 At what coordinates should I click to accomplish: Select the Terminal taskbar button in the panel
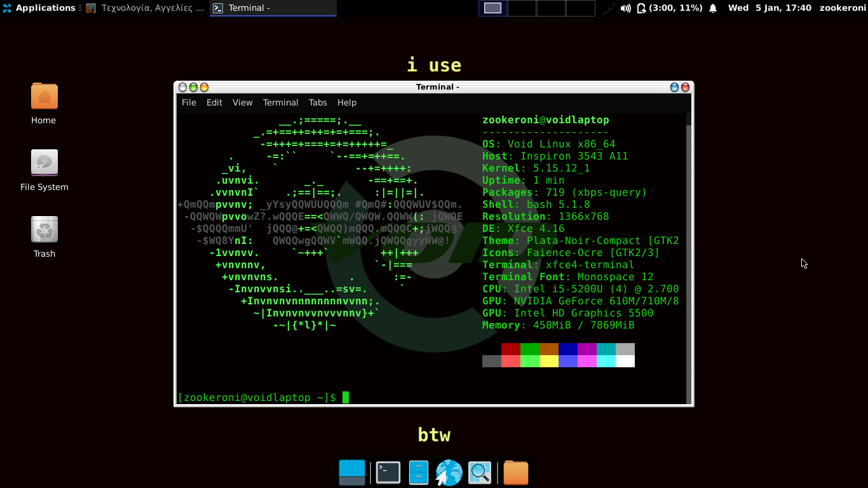(273, 8)
